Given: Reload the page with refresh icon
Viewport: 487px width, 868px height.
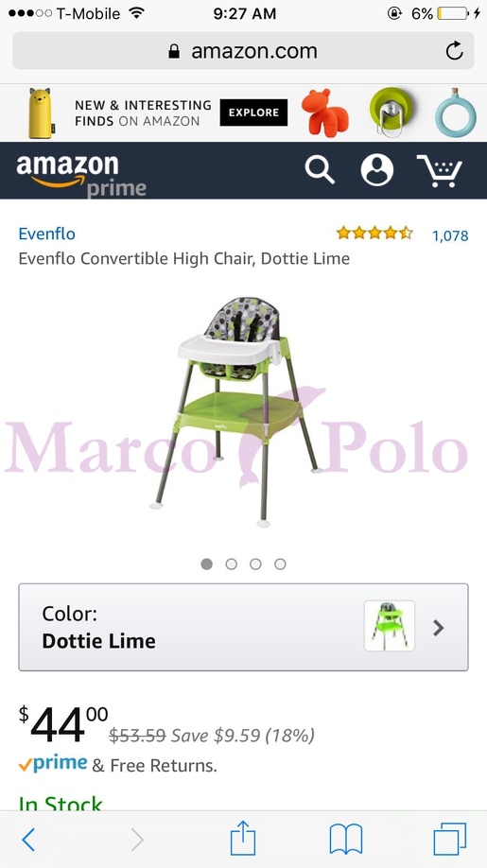Looking at the screenshot, I should [x=454, y=51].
